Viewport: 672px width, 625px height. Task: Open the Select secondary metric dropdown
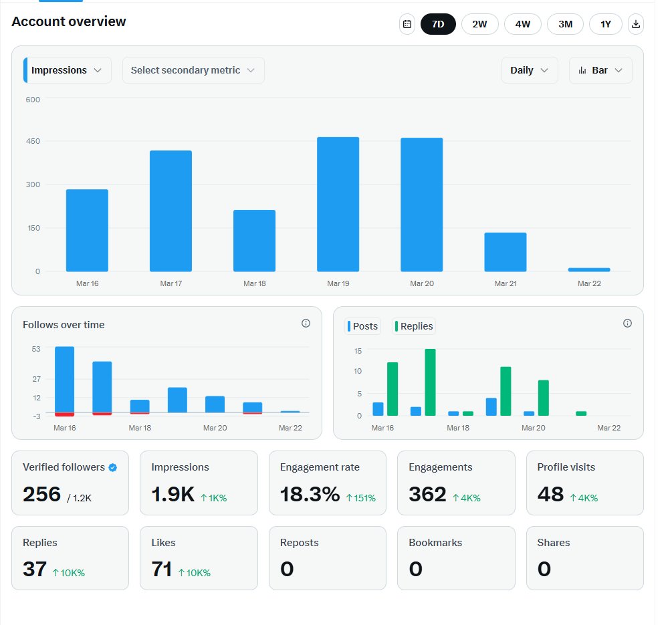pyautogui.click(x=193, y=70)
